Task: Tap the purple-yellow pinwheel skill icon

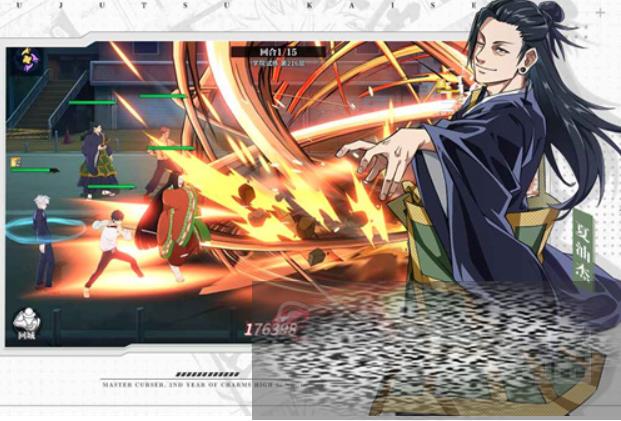Action: [x=28, y=60]
